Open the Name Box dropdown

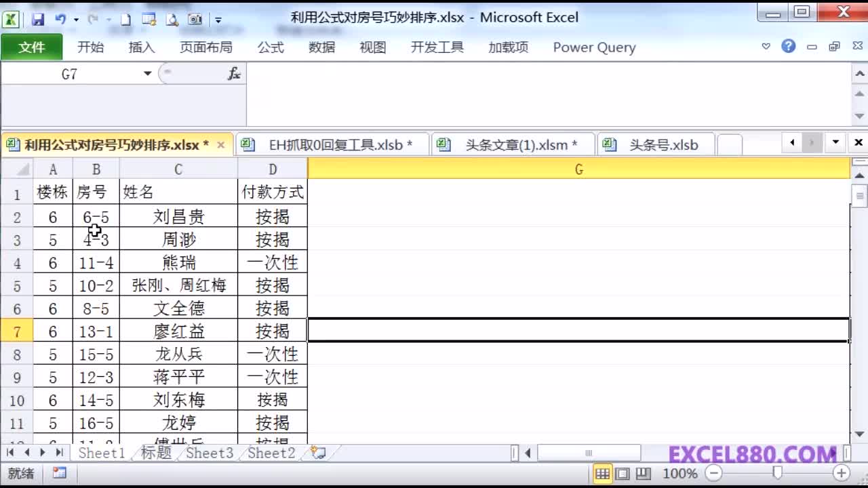point(146,73)
